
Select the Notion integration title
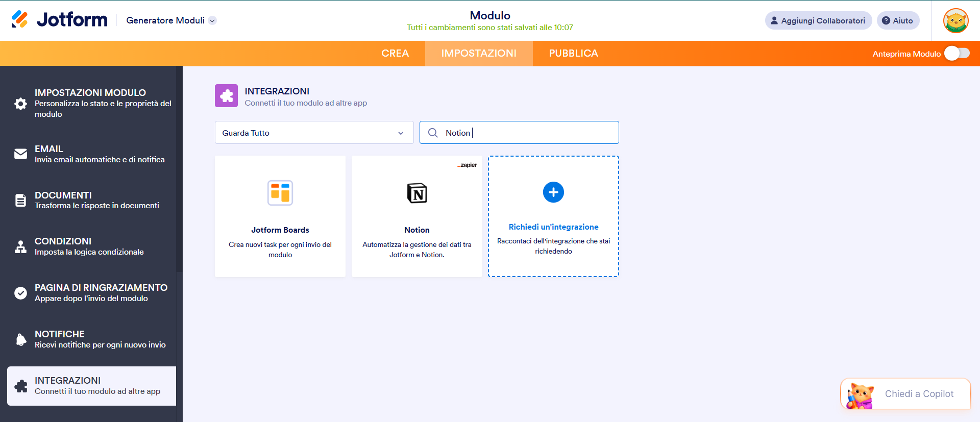(x=417, y=230)
